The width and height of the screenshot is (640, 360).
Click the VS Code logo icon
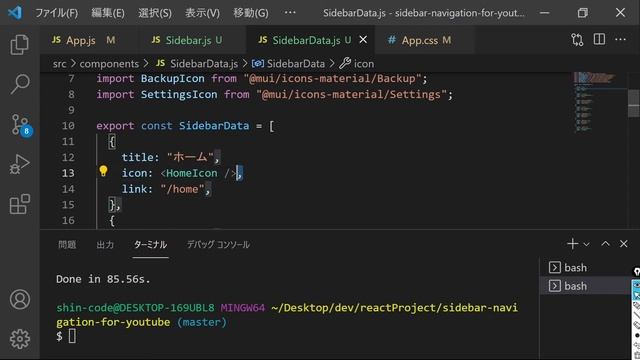click(x=15, y=13)
